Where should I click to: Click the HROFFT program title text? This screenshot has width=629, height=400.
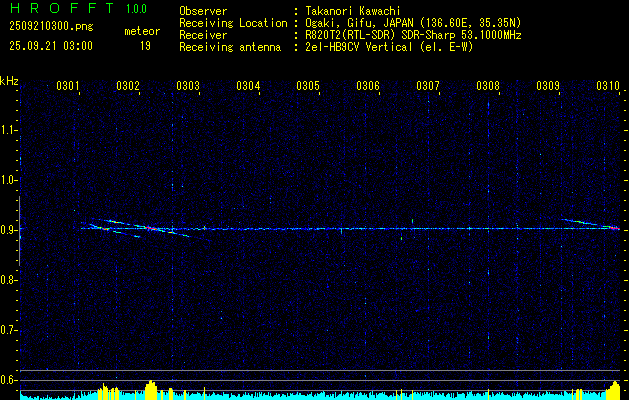62,8
